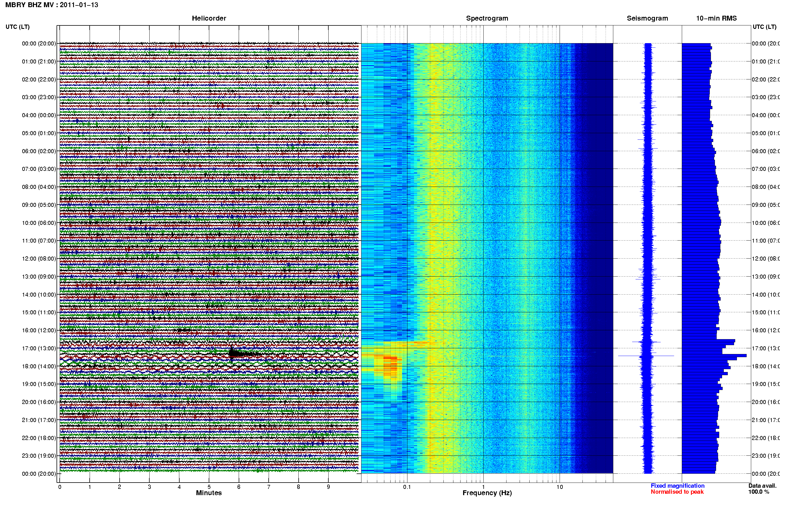Screen dimensions: 812x508
Task: Click the '100.0 %' data availability value
Action: [759, 492]
